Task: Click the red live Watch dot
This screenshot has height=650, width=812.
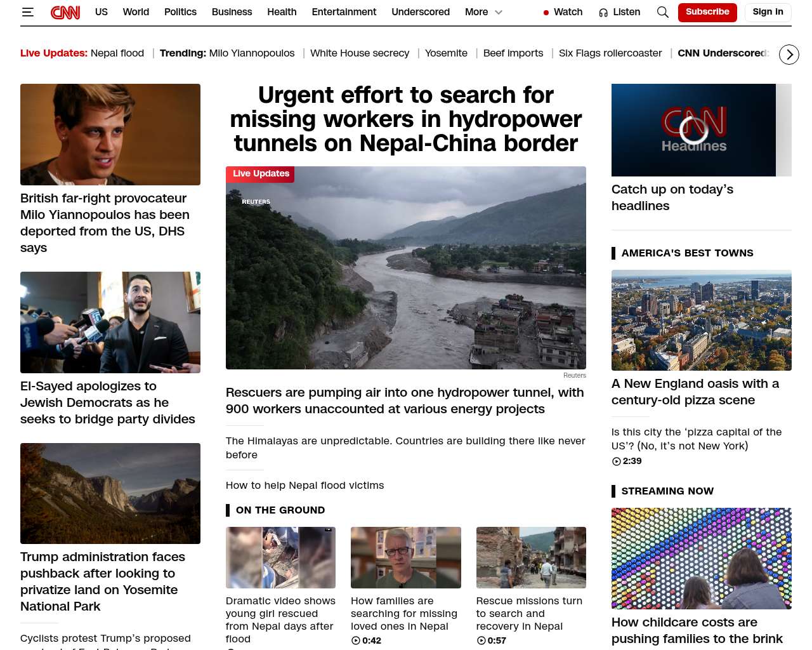Action: [546, 12]
